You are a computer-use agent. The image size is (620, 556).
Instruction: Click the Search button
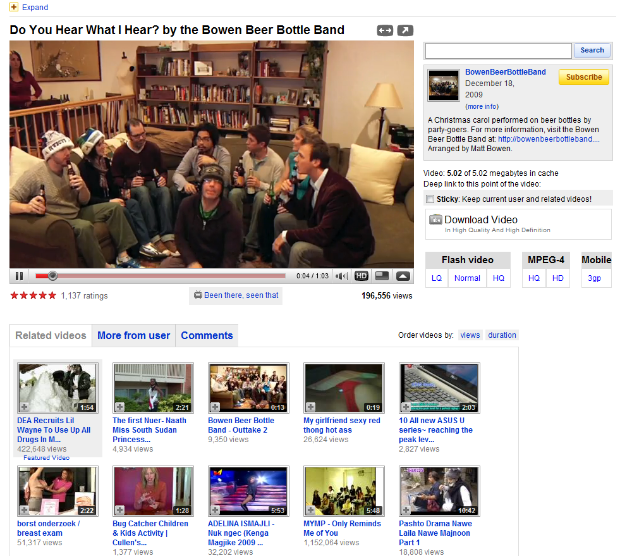pyautogui.click(x=592, y=51)
